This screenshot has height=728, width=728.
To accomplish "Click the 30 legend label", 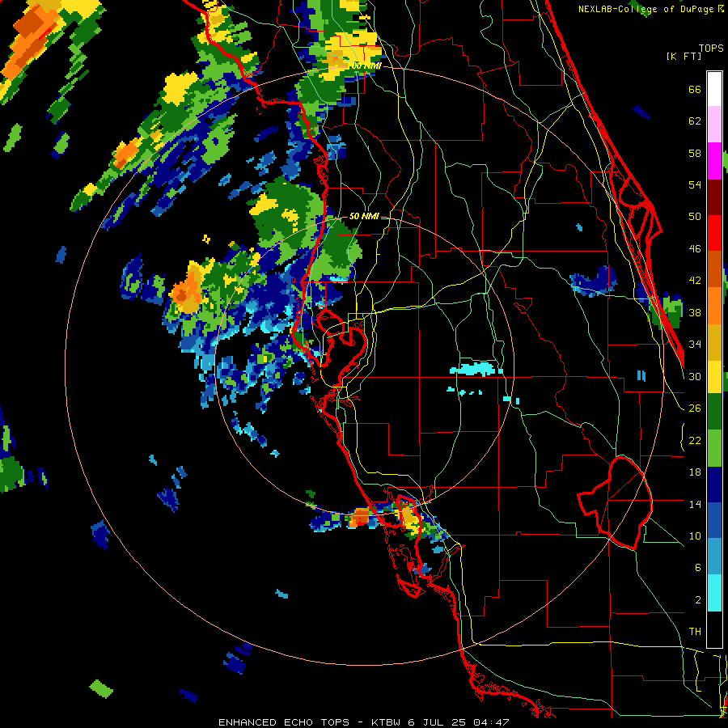I will tap(695, 376).
